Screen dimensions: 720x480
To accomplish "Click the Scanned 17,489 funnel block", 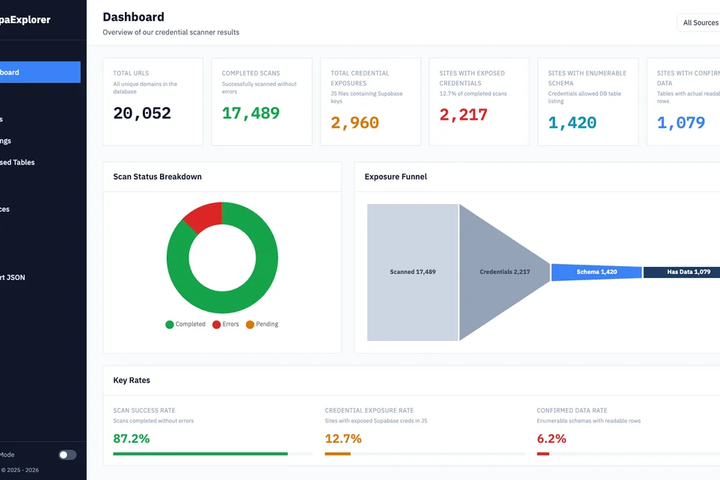I will 412,272.
